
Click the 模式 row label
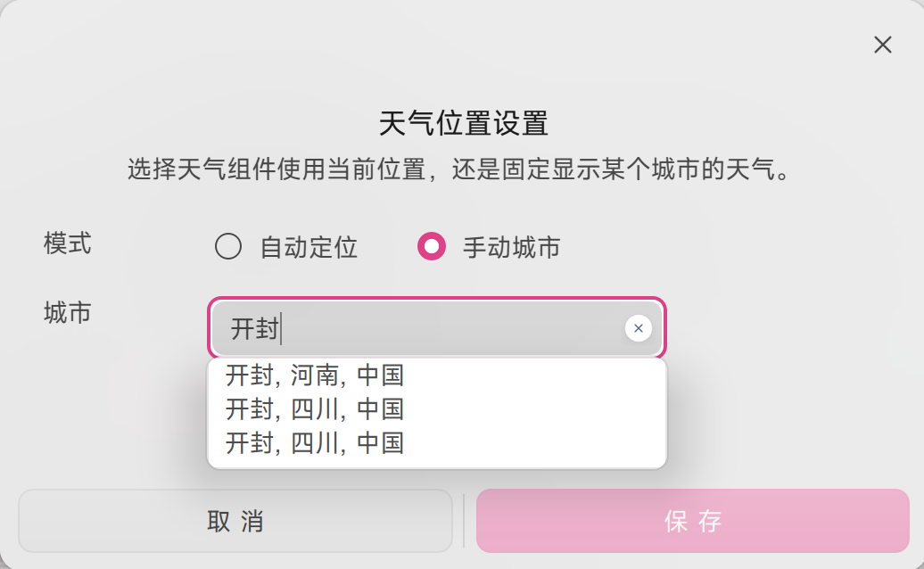click(x=68, y=243)
